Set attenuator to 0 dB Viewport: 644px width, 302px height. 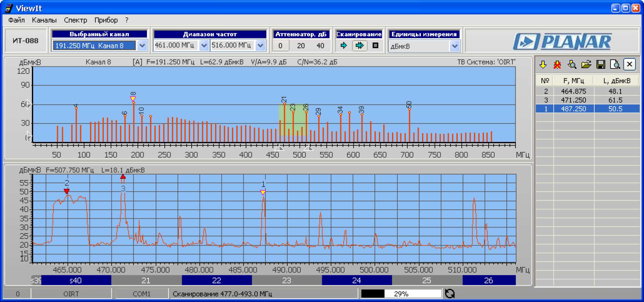pos(280,46)
